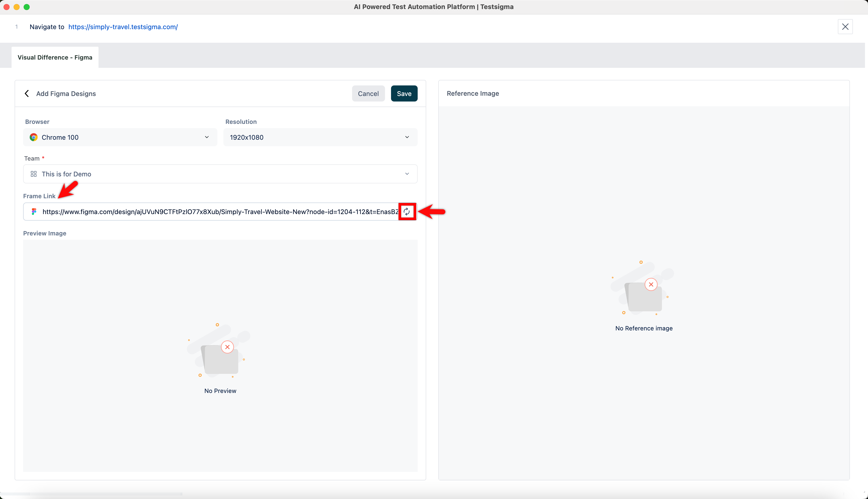Click into the Frame Link URL field
The height and width of the screenshot is (499, 868).
219,212
